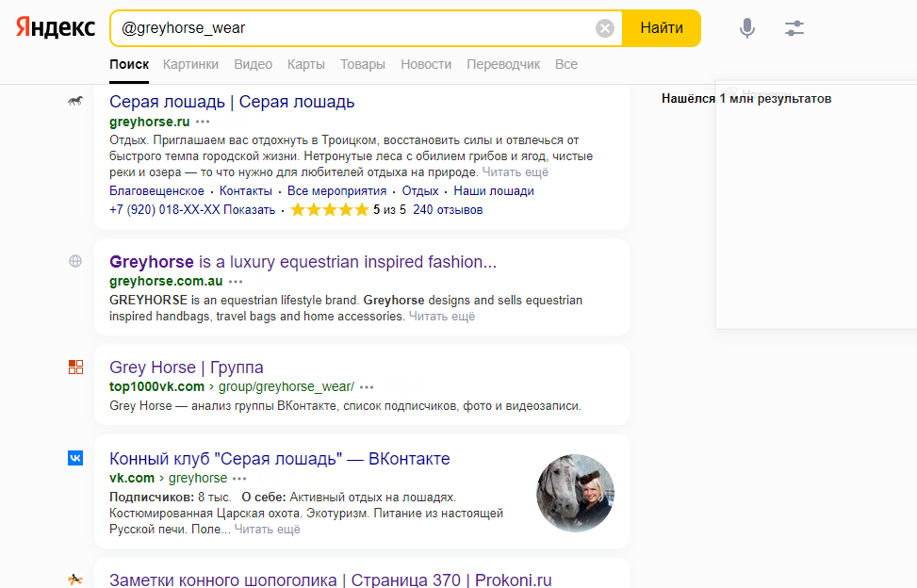Open the top1000vk.com domain link
This screenshot has width=917, height=588.
coord(156,386)
